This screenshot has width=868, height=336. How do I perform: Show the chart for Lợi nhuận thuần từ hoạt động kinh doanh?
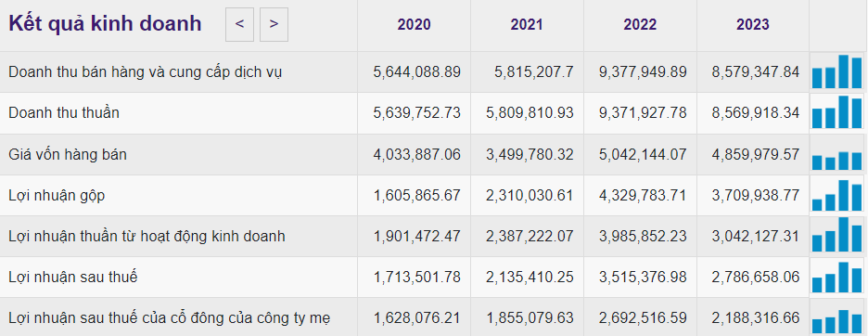click(837, 236)
